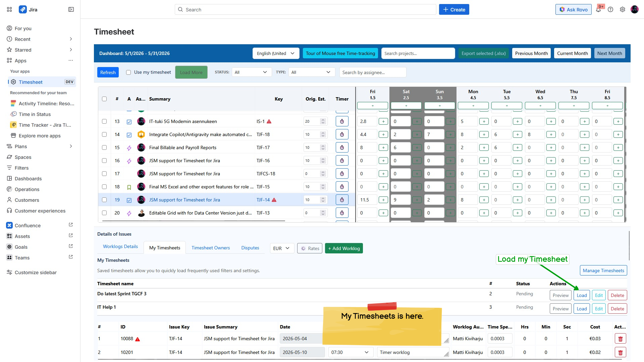
Task: Click the Refresh button
Action: coord(108,72)
